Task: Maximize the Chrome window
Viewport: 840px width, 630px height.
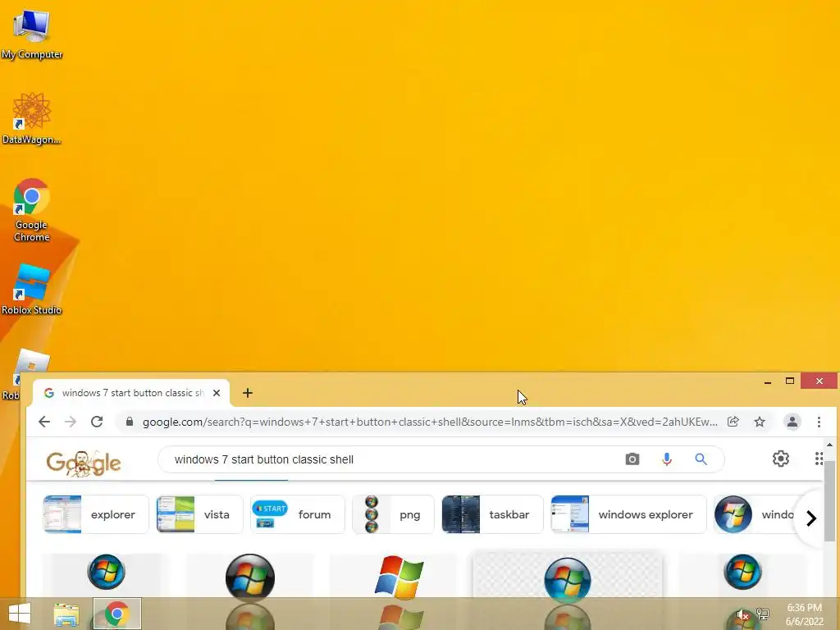Action: tap(790, 381)
